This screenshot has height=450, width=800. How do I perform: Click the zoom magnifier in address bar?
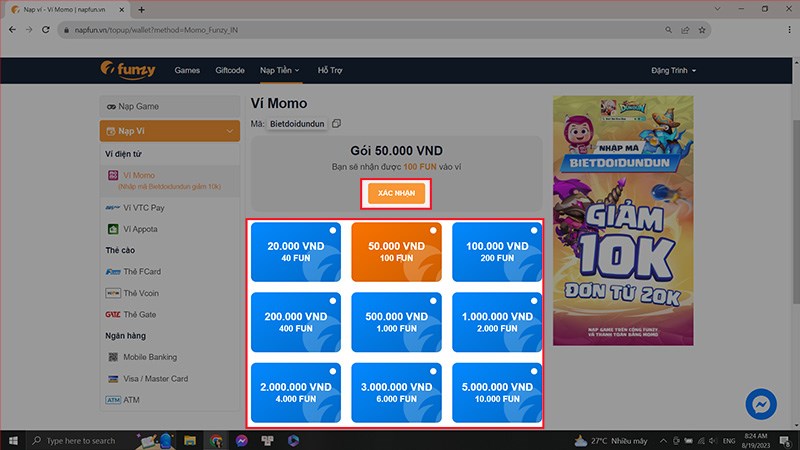(668, 30)
